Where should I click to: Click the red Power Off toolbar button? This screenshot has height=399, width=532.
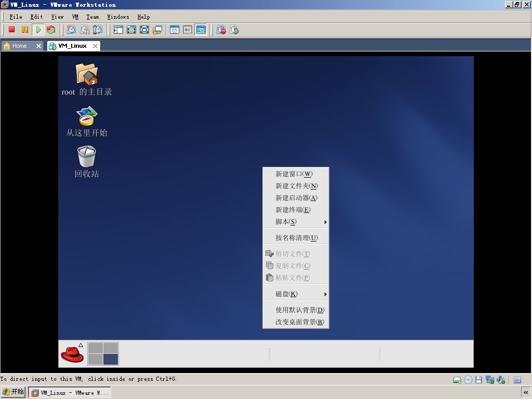click(12, 30)
